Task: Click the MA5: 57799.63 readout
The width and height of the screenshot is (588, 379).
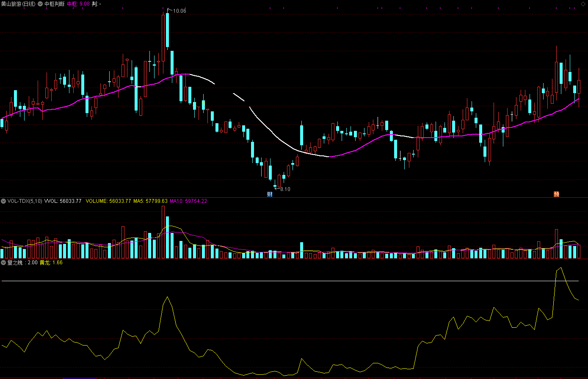Action: [150, 201]
